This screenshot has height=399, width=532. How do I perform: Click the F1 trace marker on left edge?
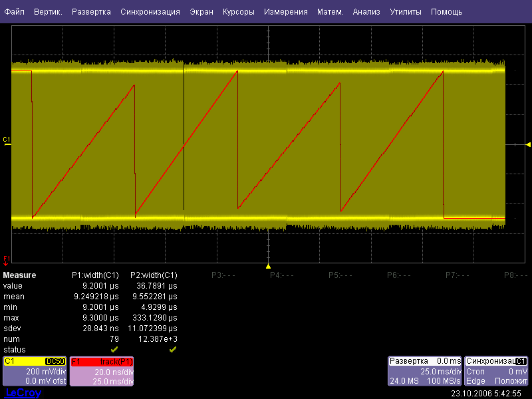[6, 259]
